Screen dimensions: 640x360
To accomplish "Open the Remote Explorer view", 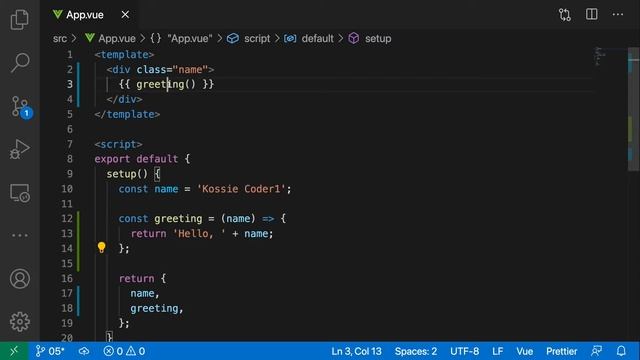I will point(20,193).
